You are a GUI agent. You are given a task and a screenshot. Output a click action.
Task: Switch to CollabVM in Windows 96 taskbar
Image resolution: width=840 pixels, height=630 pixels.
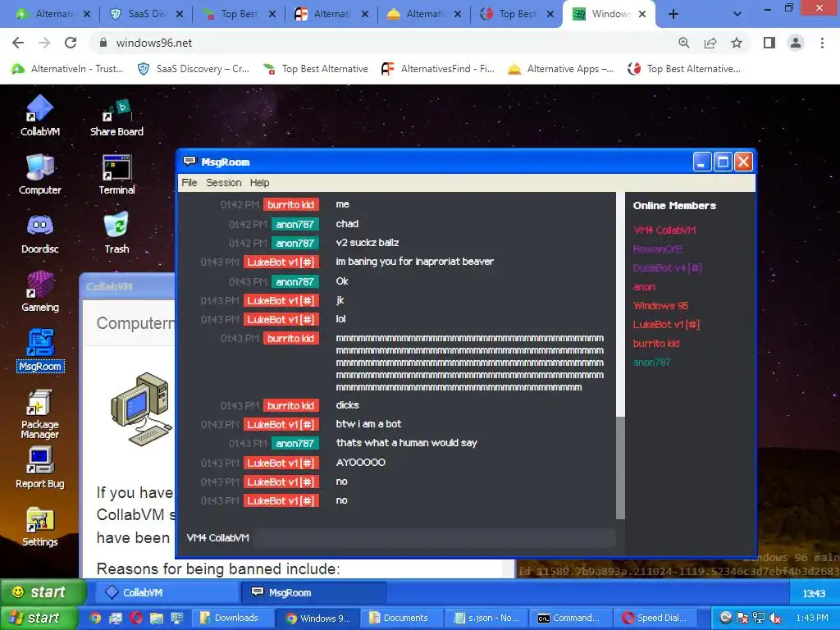[167, 592]
